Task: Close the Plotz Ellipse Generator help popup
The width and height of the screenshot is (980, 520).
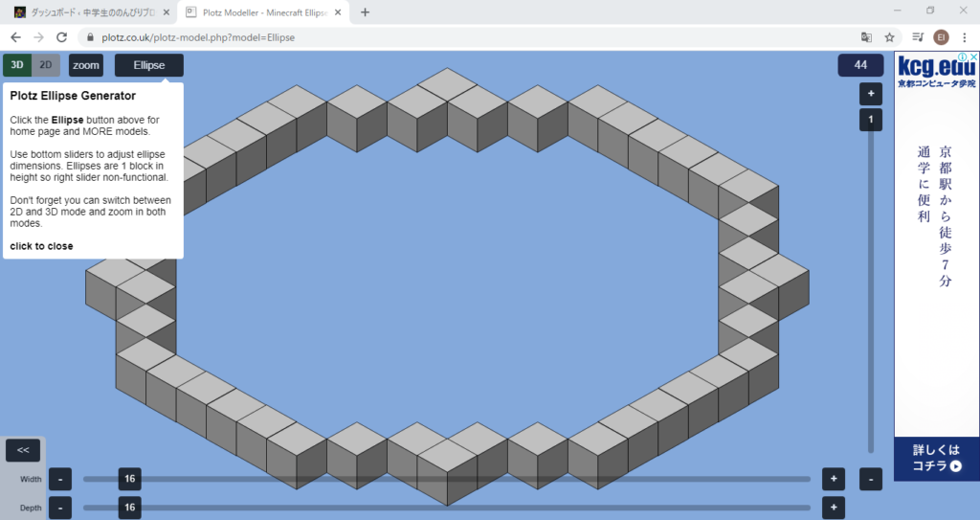Action: point(41,246)
